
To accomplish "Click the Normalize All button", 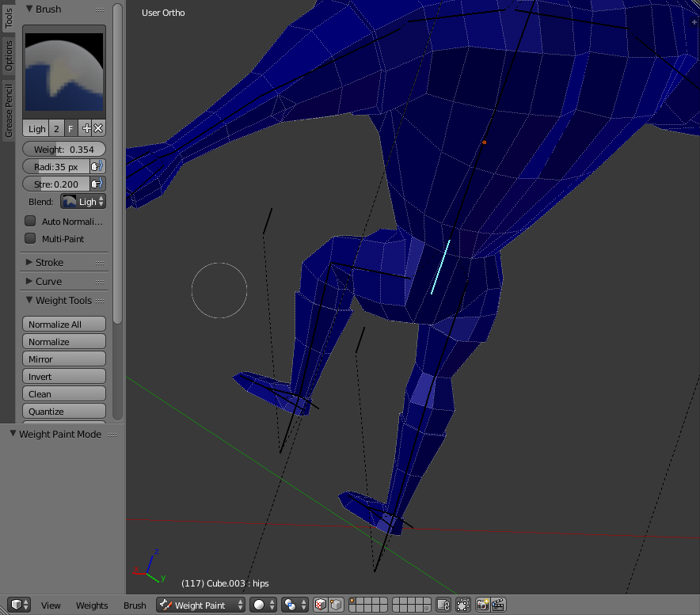I will pos(64,324).
